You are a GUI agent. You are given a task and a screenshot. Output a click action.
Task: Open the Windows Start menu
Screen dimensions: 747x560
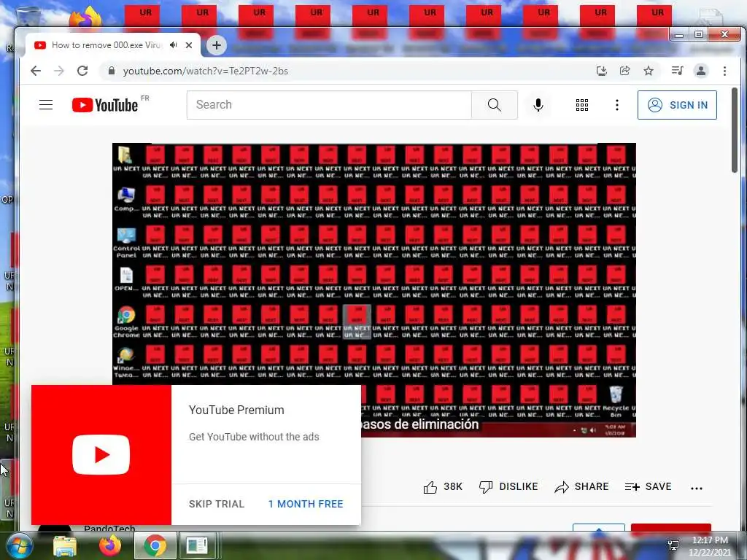(x=18, y=545)
